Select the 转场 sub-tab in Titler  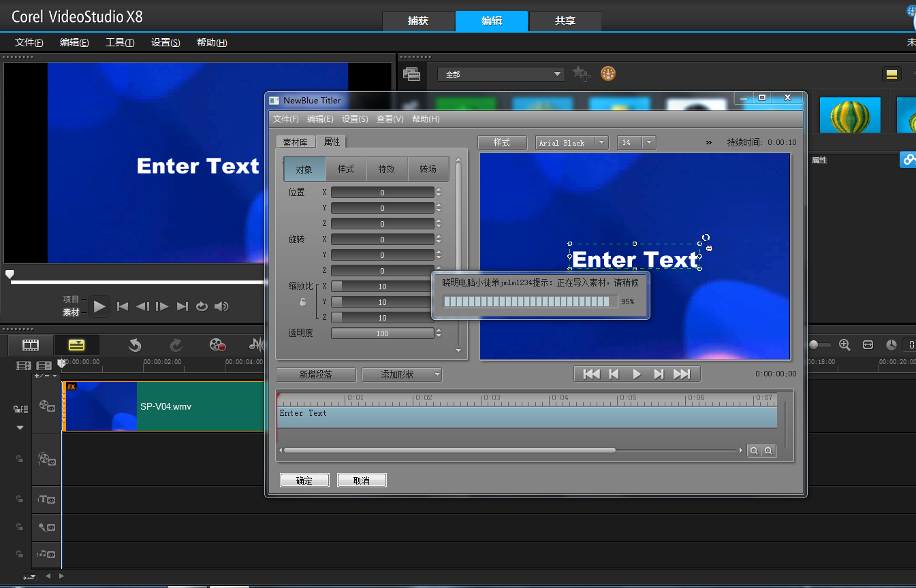[x=428, y=169]
